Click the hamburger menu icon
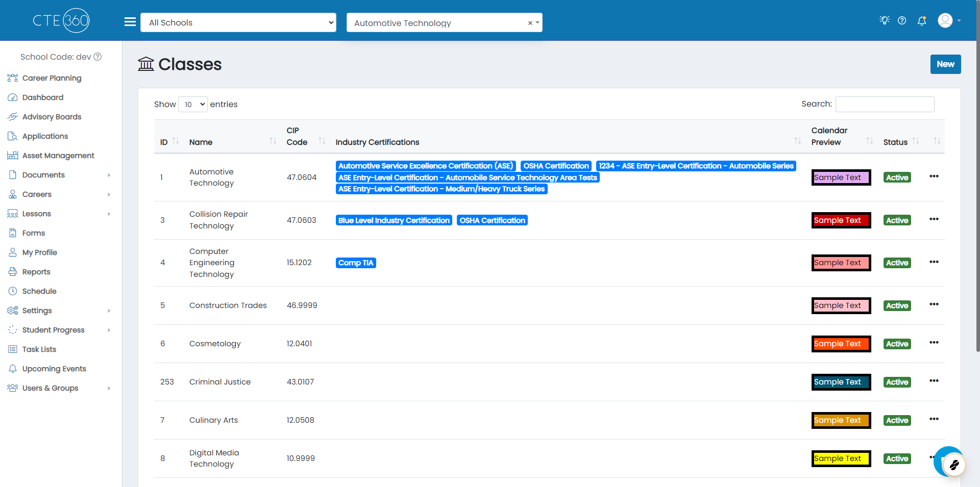Screen dimensions: 980x487 pos(130,22)
